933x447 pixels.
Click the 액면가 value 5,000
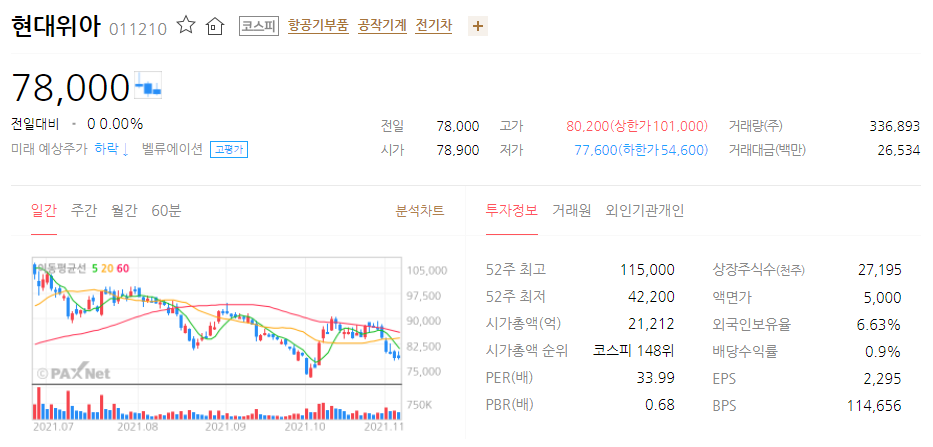(884, 296)
